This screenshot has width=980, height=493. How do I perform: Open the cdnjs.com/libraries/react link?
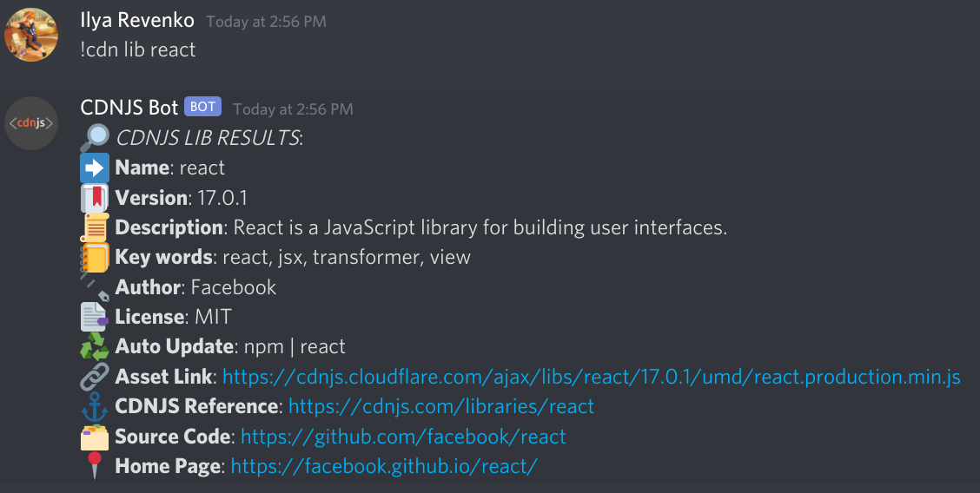441,407
